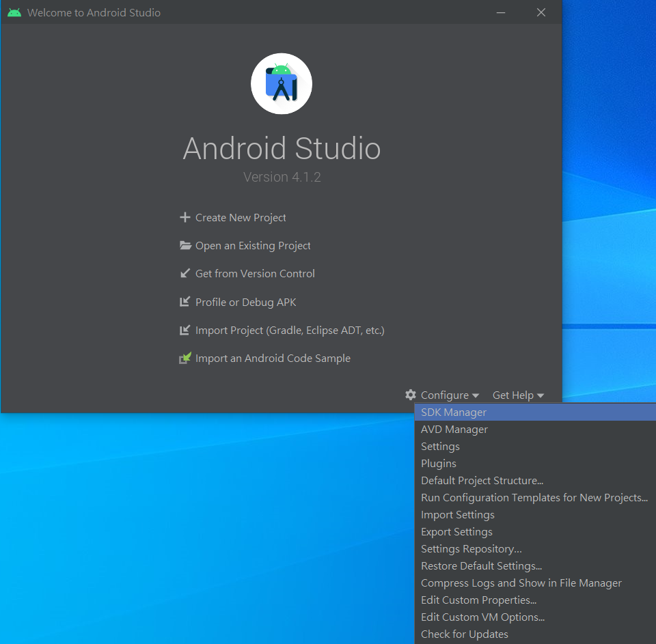Select Plugins in the Configure menu
656x644 pixels.
pos(535,463)
